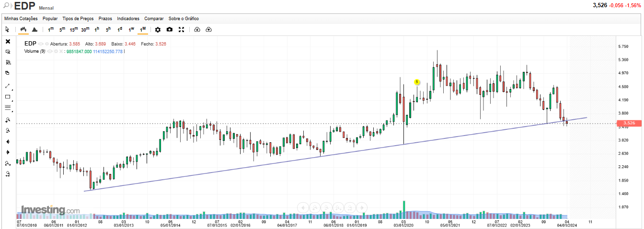Open Volume indicator settings gear
The width and height of the screenshot is (644, 229).
(56, 51)
